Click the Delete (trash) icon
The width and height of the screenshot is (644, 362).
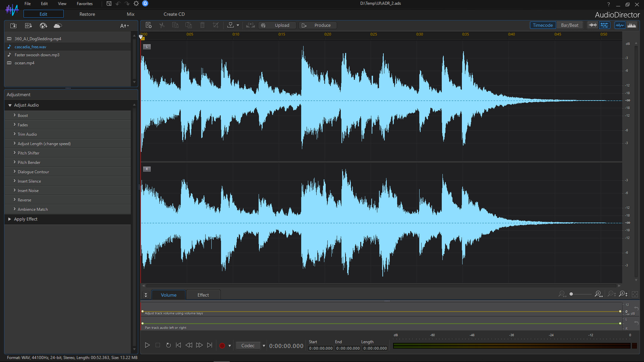point(202,25)
